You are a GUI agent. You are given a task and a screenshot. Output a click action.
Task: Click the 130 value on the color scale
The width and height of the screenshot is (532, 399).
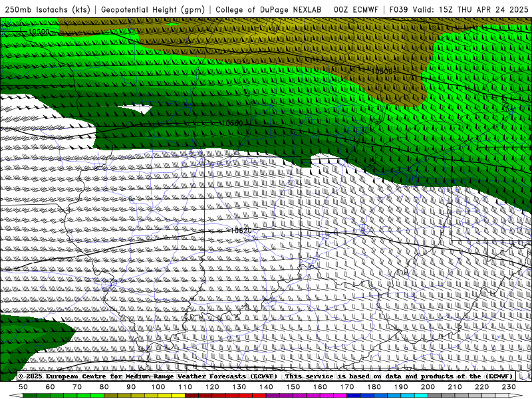tap(239, 387)
